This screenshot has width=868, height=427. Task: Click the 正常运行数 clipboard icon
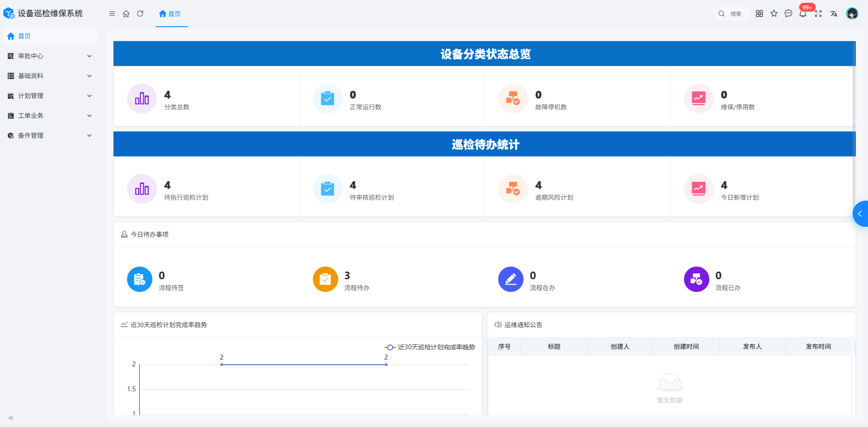(x=328, y=99)
